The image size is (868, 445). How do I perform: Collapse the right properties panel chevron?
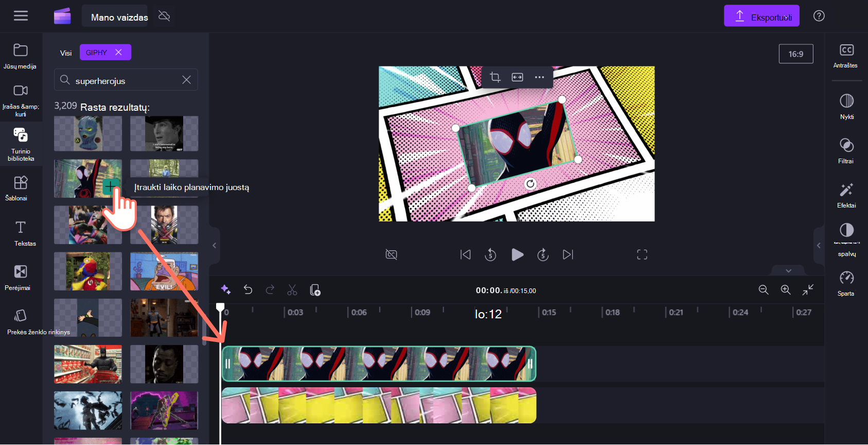tap(819, 246)
